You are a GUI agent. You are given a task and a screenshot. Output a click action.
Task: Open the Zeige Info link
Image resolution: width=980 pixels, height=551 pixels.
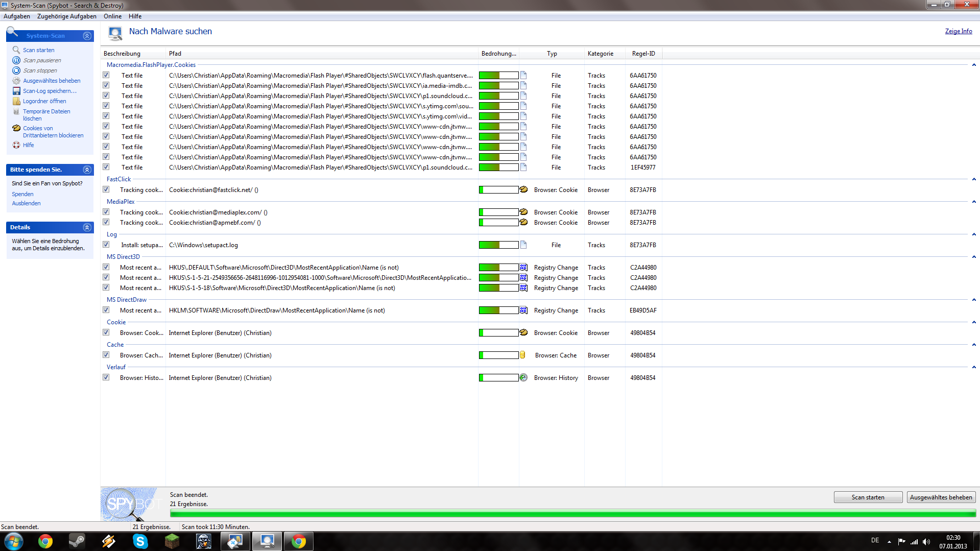(x=958, y=31)
